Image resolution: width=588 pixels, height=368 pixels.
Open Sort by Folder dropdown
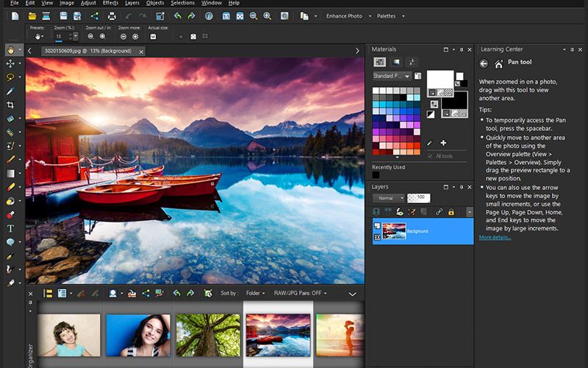[x=255, y=293]
